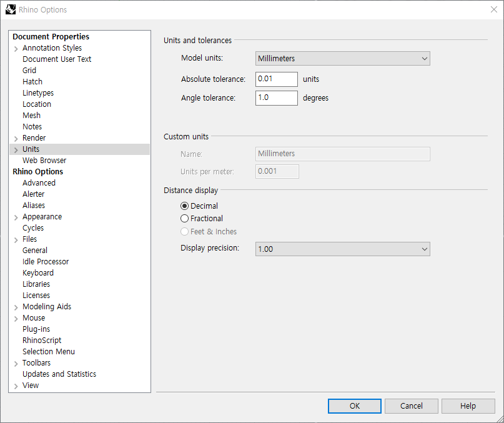Close the Rhino Options dialog
Screen dimensions: 504x423
494,9
